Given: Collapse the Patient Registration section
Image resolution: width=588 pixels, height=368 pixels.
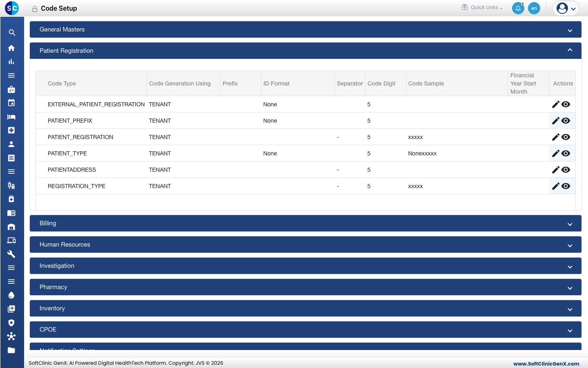Looking at the screenshot, I should (x=305, y=51).
